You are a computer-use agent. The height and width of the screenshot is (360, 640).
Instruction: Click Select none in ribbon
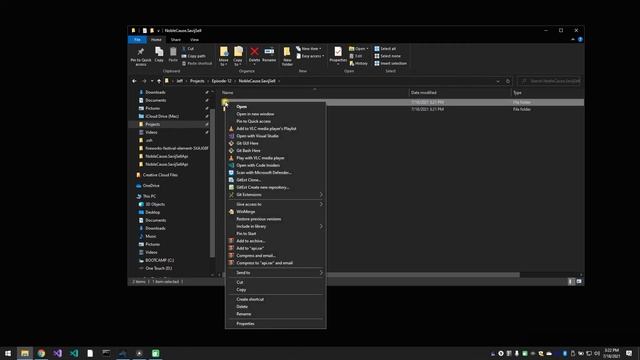[x=387, y=56]
